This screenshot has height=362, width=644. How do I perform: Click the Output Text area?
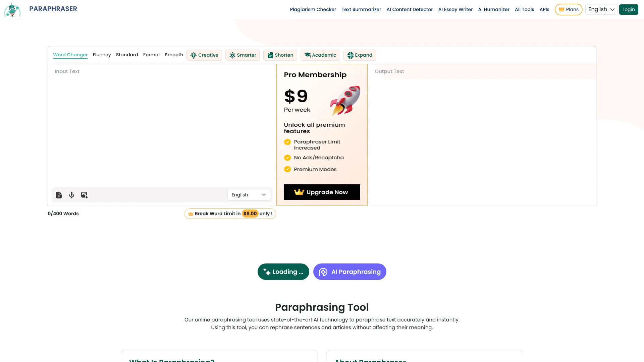pos(482,135)
